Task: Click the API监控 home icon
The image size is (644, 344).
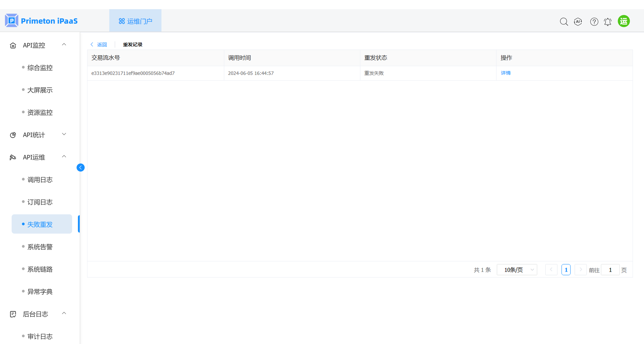Action: click(13, 45)
